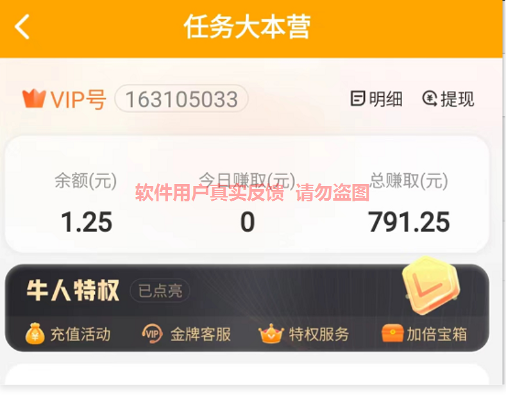Open 金牌客服 customer service
The width and height of the screenshot is (506, 420).
click(187, 334)
